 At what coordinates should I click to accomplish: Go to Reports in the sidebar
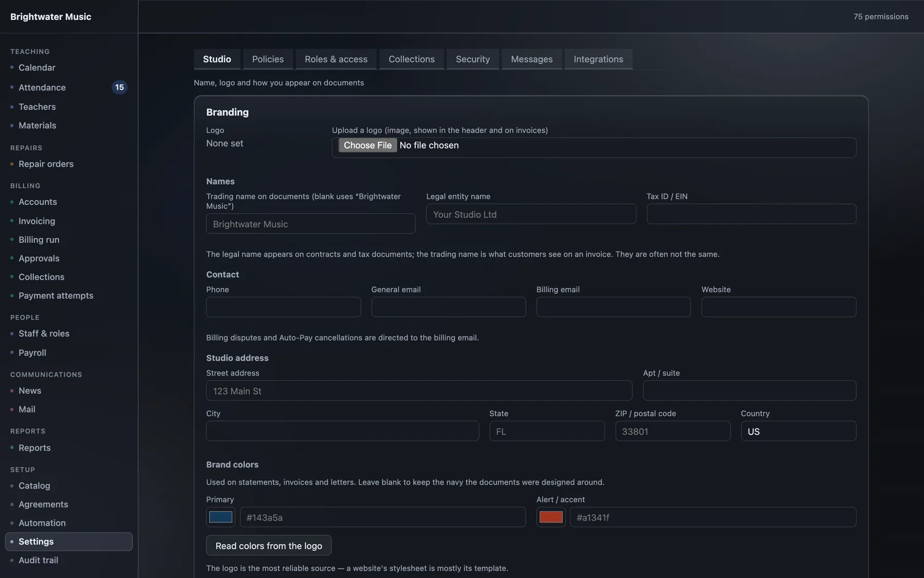(35, 448)
